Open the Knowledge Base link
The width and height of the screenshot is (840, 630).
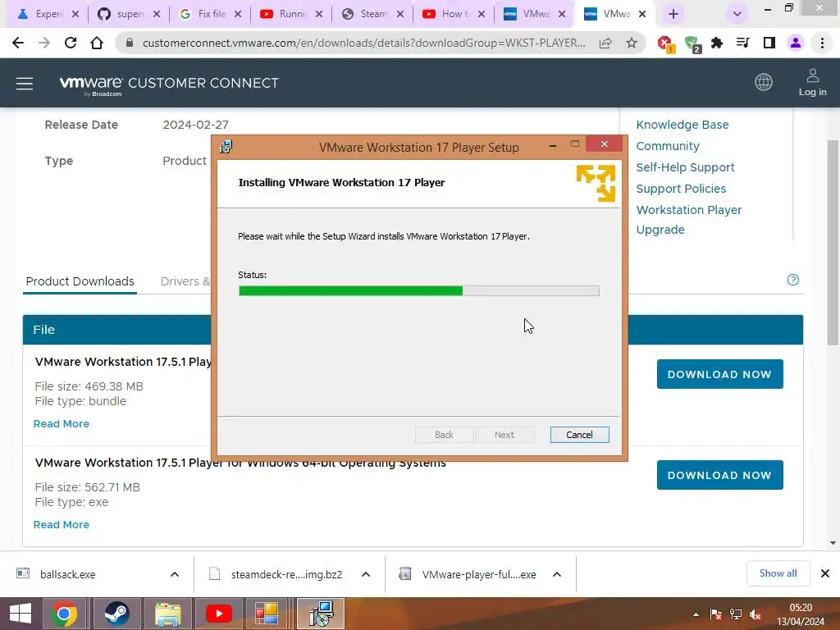[x=682, y=125]
